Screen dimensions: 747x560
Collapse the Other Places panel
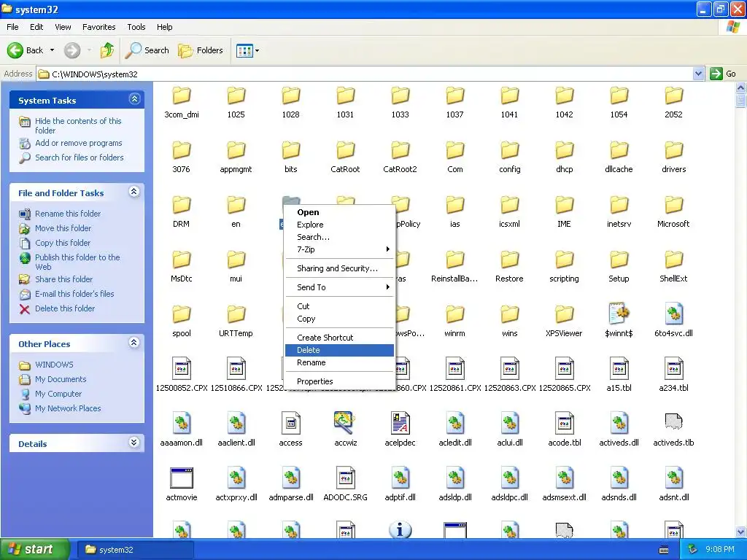click(x=134, y=343)
